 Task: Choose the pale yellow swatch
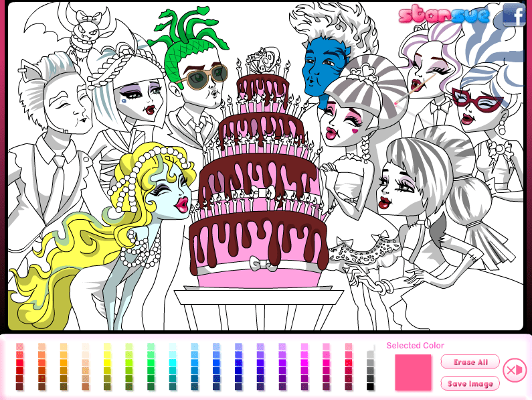pos(107,346)
